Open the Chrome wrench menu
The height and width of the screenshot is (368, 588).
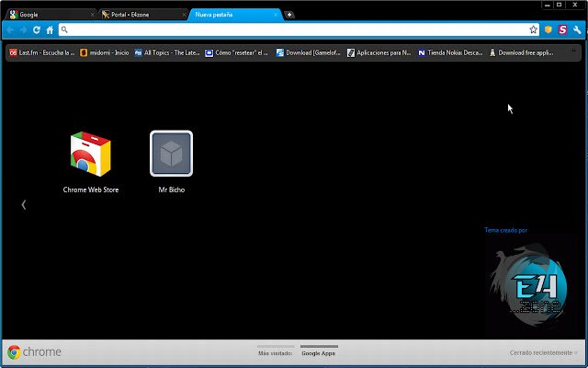(x=577, y=30)
